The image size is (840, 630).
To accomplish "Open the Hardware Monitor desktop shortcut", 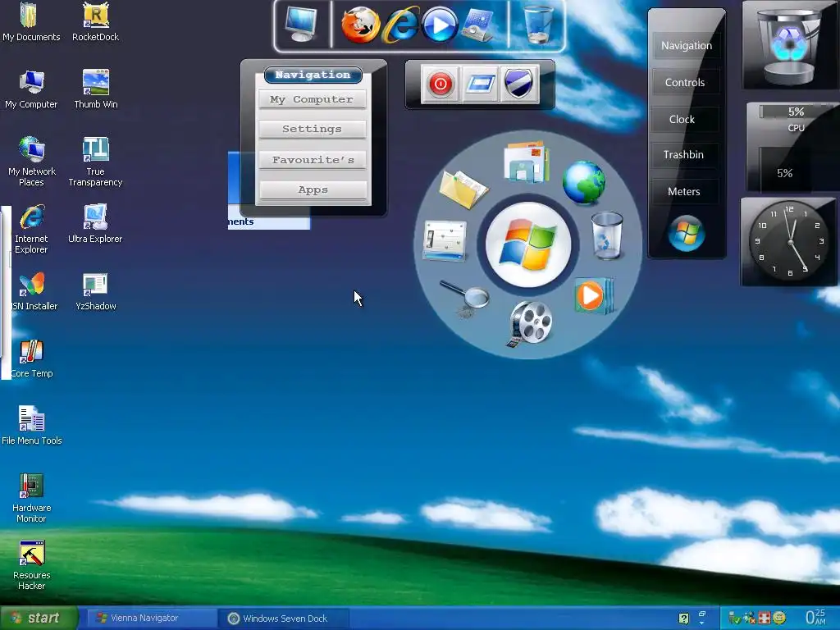I will pos(32,498).
